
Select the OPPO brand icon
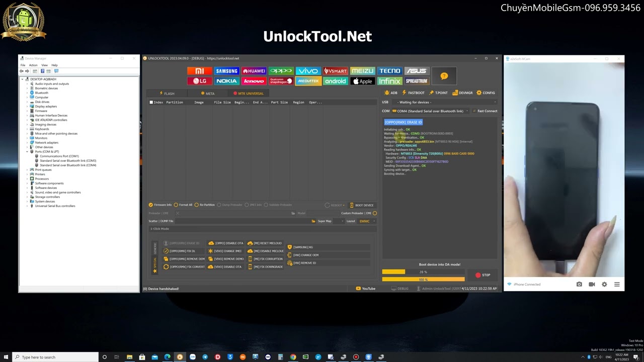281,71
